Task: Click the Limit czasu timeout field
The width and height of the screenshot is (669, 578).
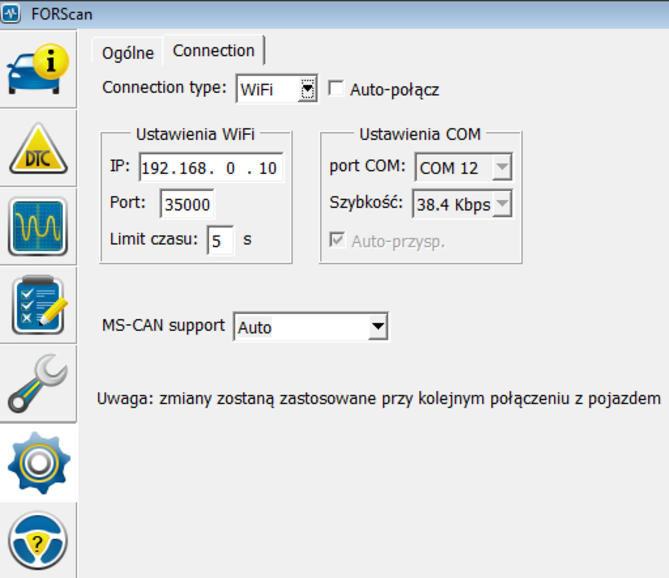Action: click(x=220, y=241)
